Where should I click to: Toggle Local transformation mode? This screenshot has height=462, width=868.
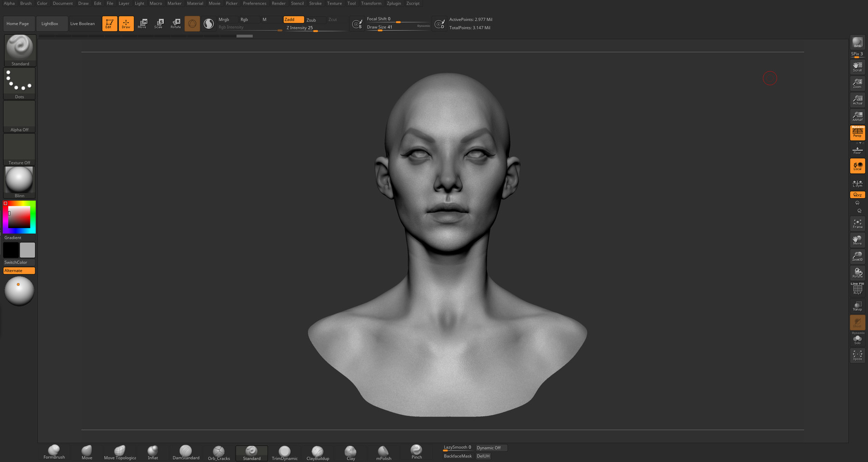[x=857, y=165]
